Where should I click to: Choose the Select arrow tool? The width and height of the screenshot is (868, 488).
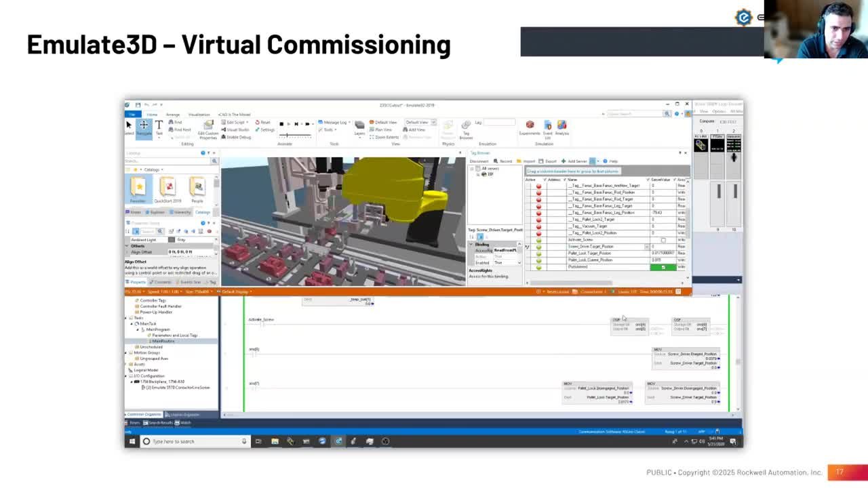[x=129, y=127]
